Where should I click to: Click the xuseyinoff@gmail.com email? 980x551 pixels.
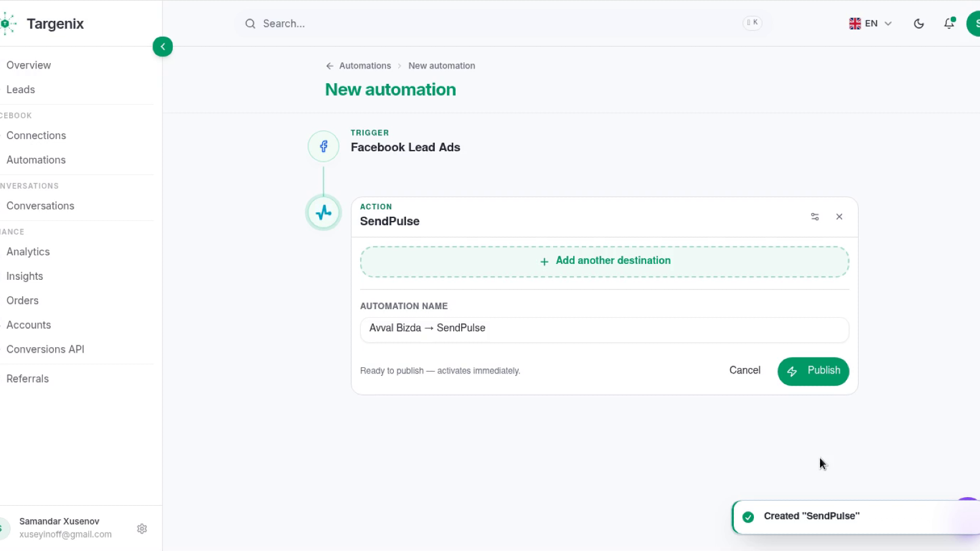[x=66, y=534]
